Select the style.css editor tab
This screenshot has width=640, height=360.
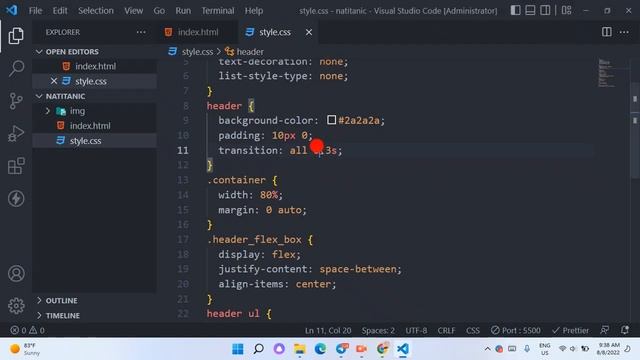(275, 32)
